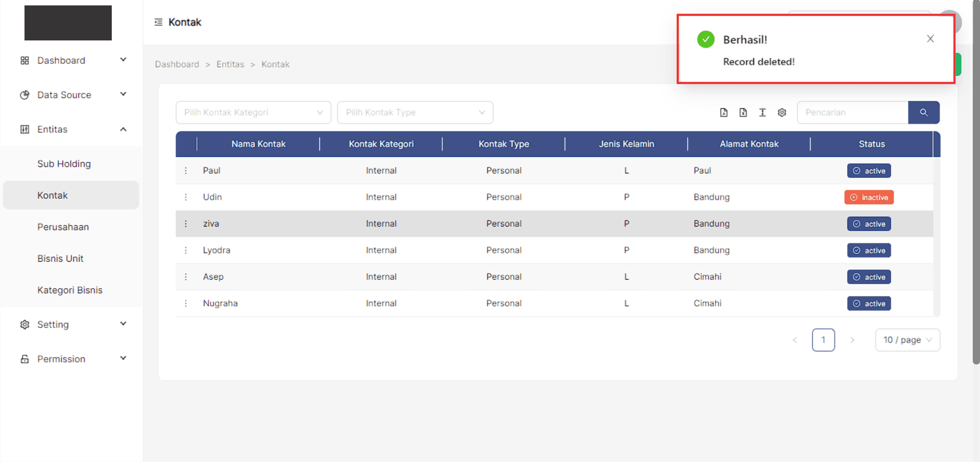
Task: Go to Sub Holding in sidebar
Action: click(64, 164)
